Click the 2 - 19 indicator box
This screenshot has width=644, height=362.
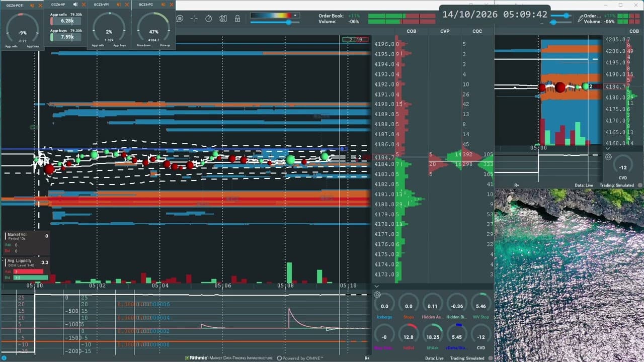point(355,40)
